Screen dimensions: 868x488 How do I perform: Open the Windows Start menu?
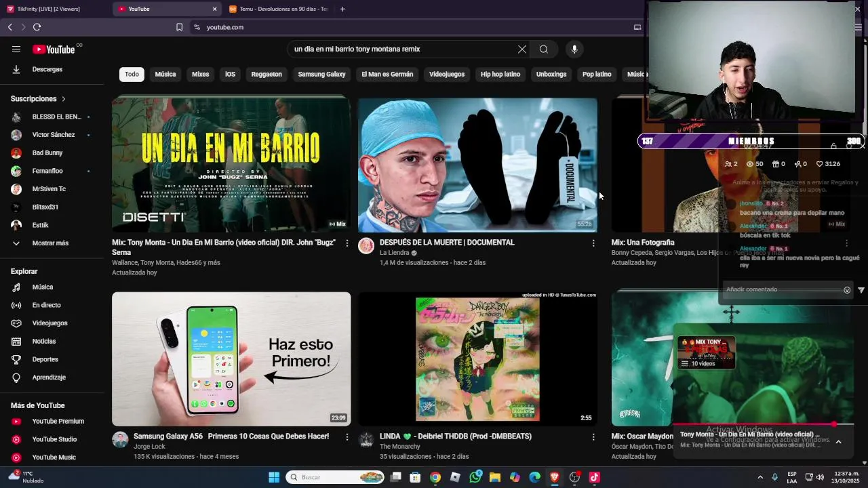pyautogui.click(x=274, y=477)
